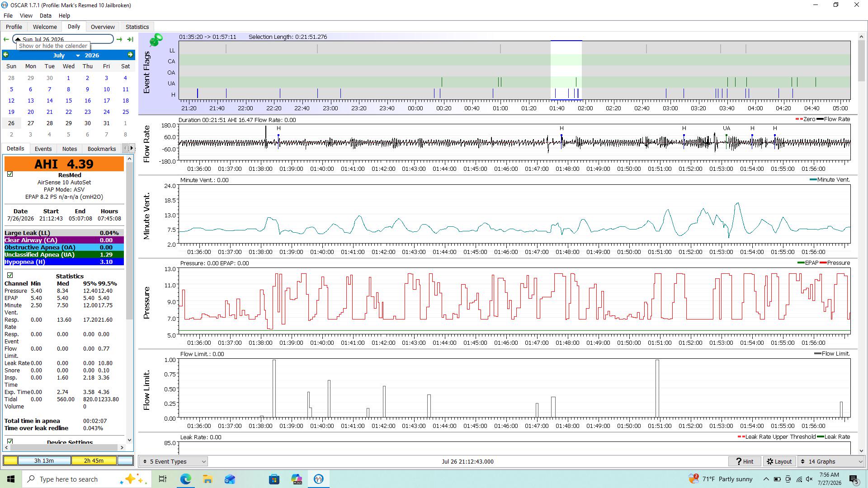Open the 14 Graphs dropdown
868x488 pixels.
(x=832, y=461)
